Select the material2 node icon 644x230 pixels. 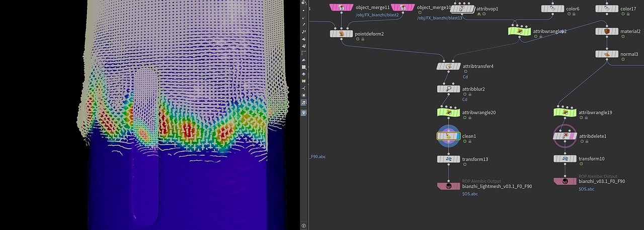coord(607,31)
